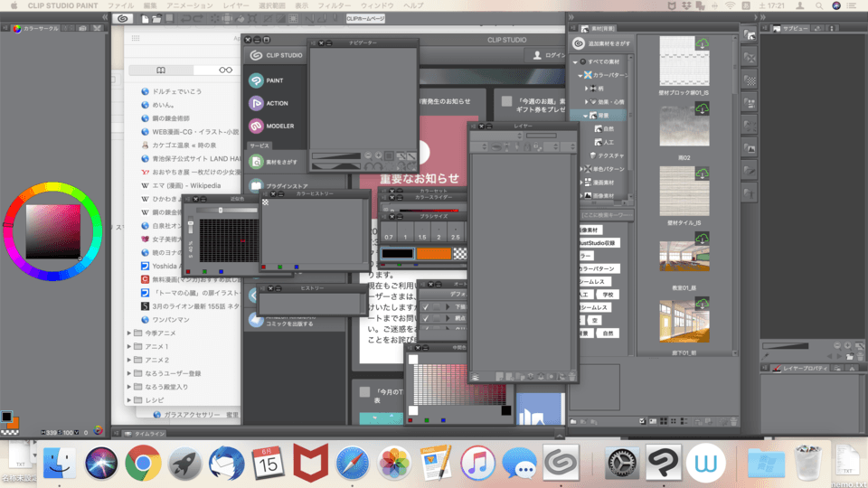
Task: Click CLIPホームページ toolbar button
Action: tap(365, 18)
